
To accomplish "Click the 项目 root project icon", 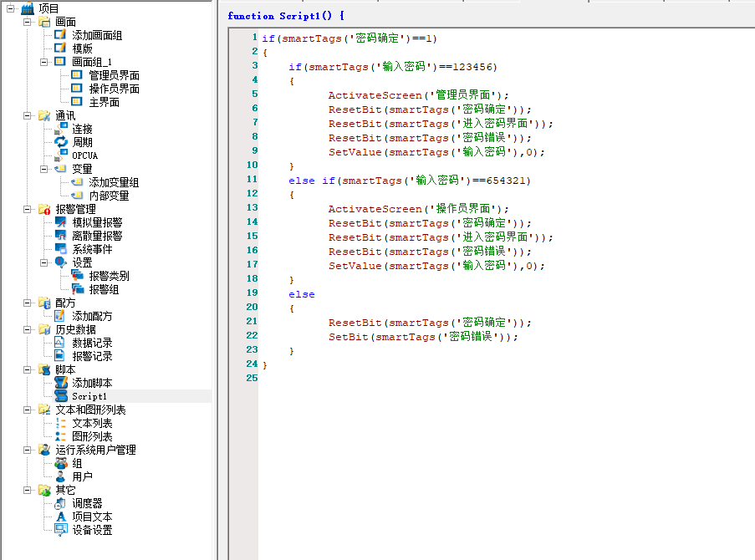I will pos(28,8).
